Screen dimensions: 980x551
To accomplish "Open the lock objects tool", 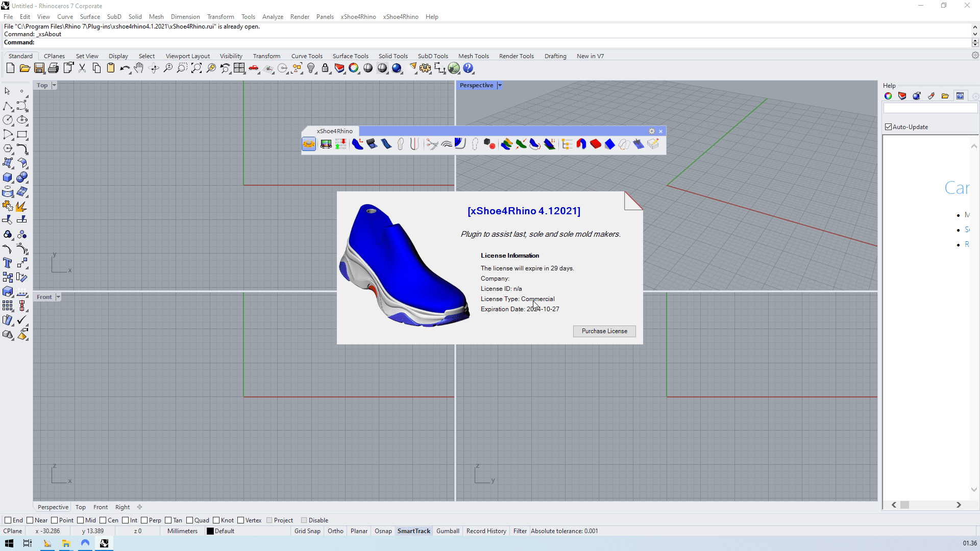I will (x=325, y=68).
